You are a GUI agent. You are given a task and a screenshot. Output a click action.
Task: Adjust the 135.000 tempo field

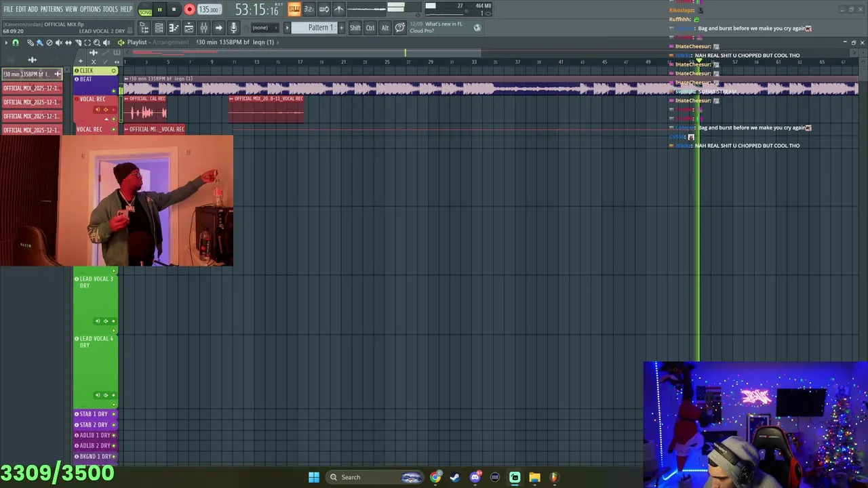coord(210,9)
